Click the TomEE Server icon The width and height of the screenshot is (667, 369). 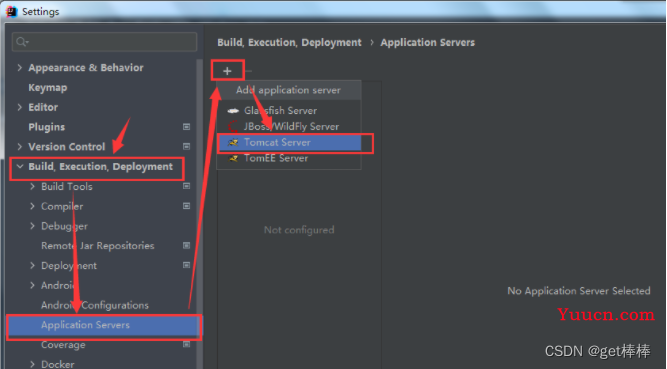pos(233,158)
